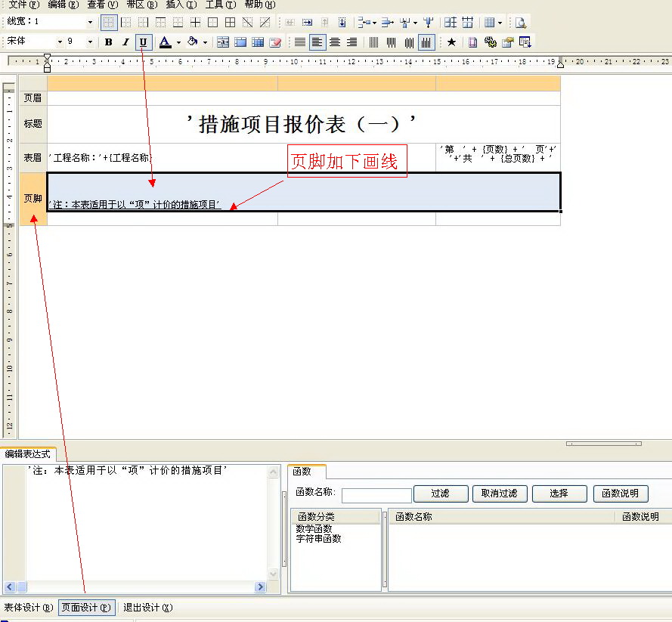This screenshot has height=622, width=672.
Task: Apply full grid border button
Action: tap(230, 22)
